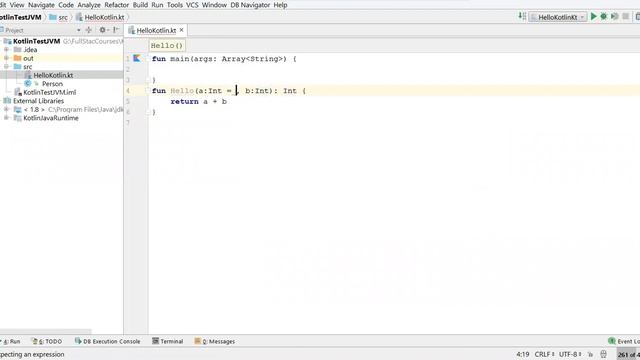Select Person class in the project tree
This screenshot has height=360, width=640.
pyautogui.click(x=52, y=84)
